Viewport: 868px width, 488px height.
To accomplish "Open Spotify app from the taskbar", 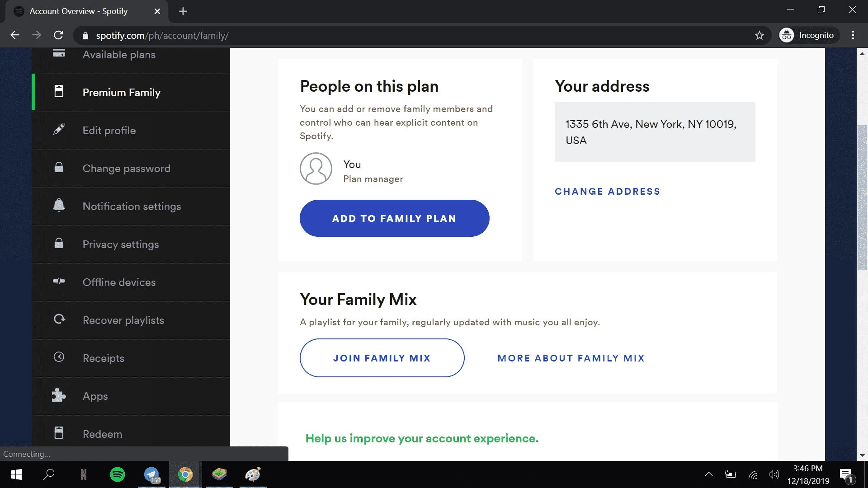I will point(118,474).
